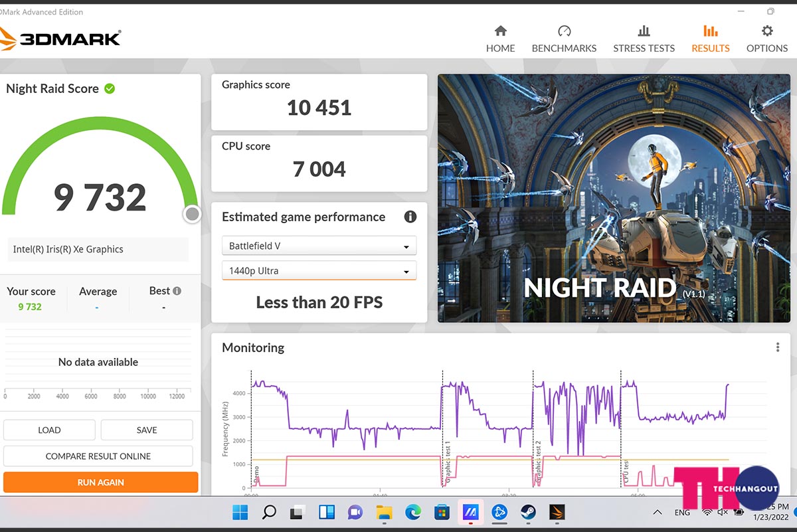The height and width of the screenshot is (532, 797).
Task: Click the "Average" column label
Action: pos(98,292)
